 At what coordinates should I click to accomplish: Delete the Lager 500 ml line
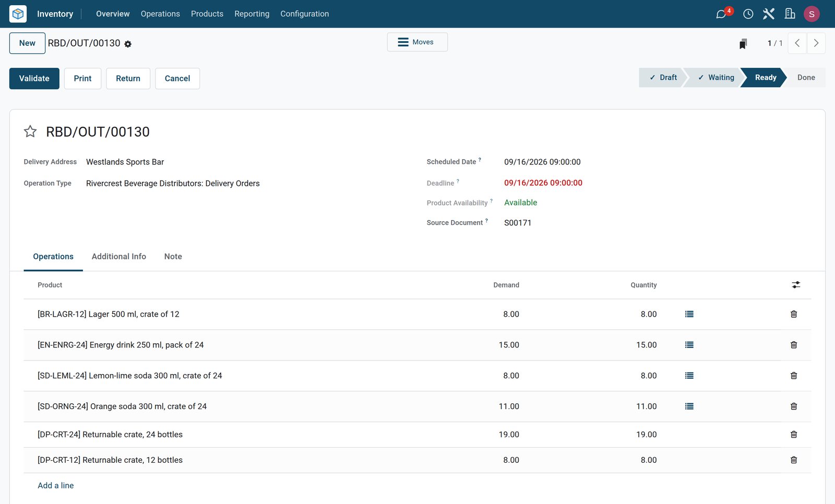(794, 314)
